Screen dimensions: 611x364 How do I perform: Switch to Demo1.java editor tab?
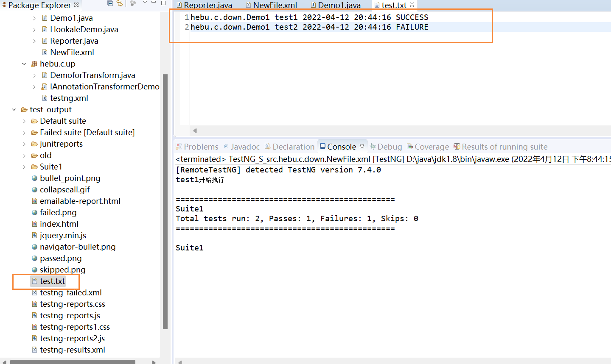click(x=336, y=5)
